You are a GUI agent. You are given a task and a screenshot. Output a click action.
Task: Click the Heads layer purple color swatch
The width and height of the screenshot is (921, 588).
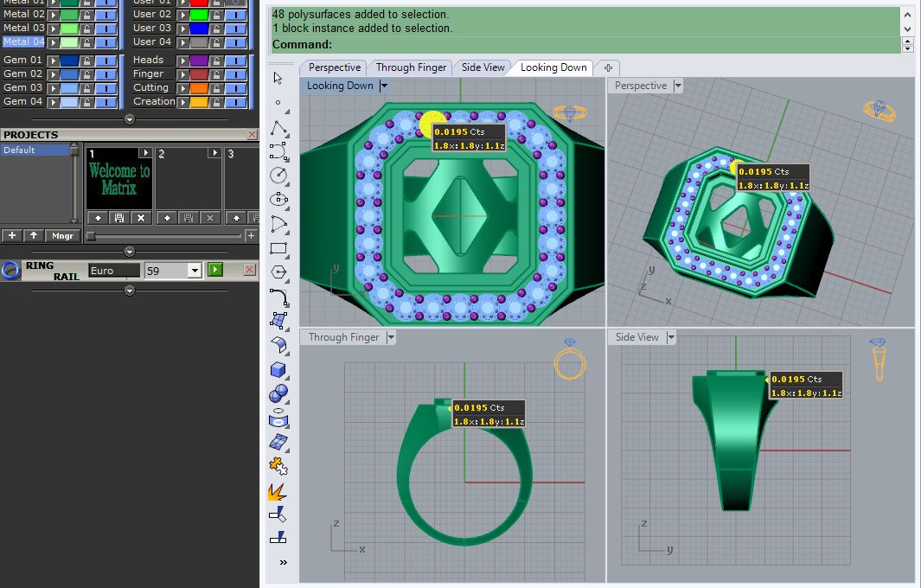pyautogui.click(x=197, y=60)
